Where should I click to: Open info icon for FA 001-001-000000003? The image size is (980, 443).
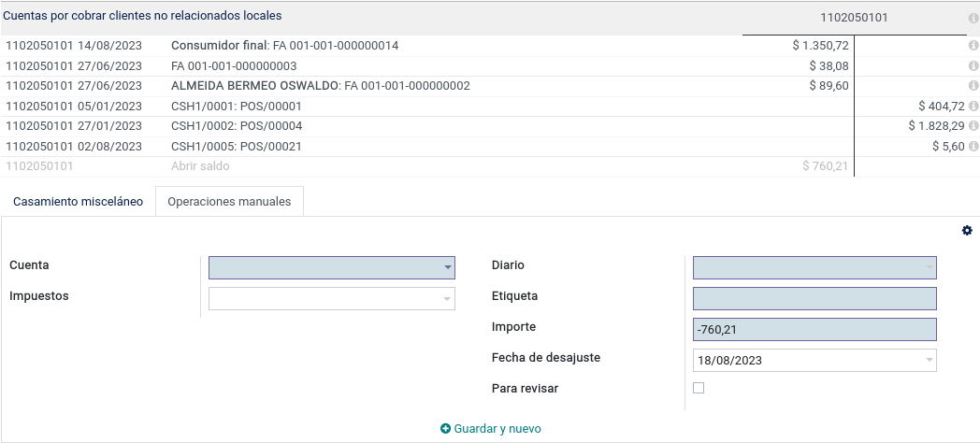[x=973, y=65]
